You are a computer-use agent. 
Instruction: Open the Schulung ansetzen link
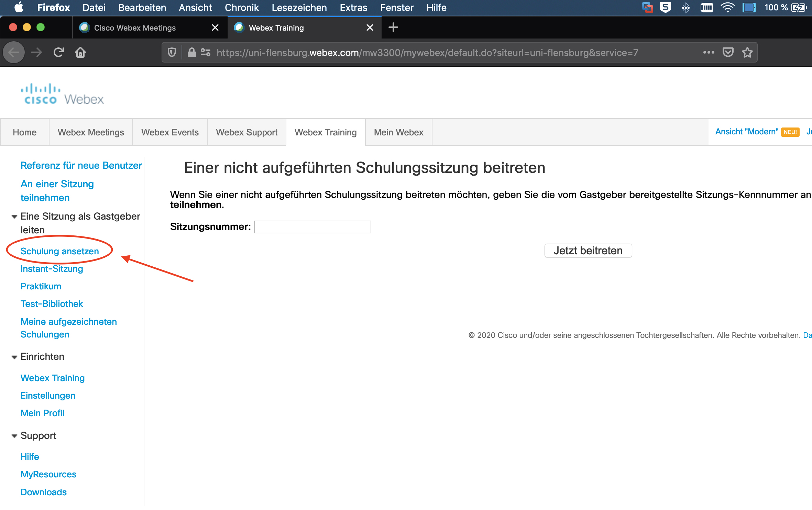[60, 251]
